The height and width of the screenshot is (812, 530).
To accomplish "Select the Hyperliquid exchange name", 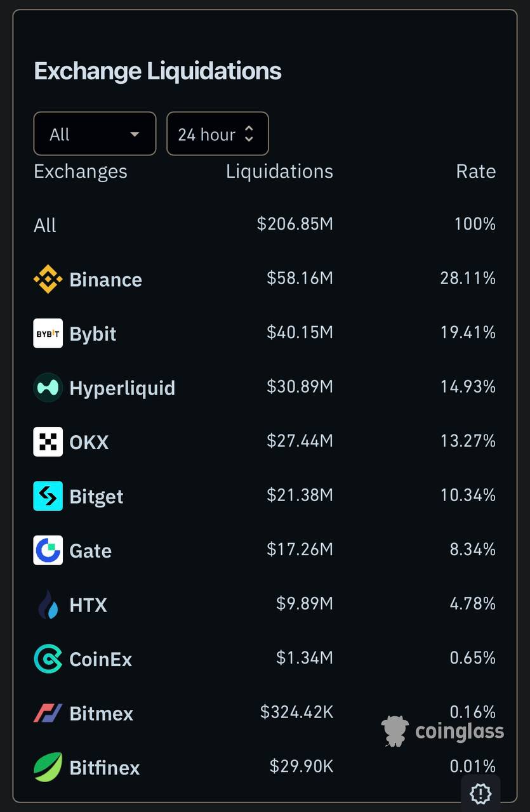I will click(x=122, y=388).
